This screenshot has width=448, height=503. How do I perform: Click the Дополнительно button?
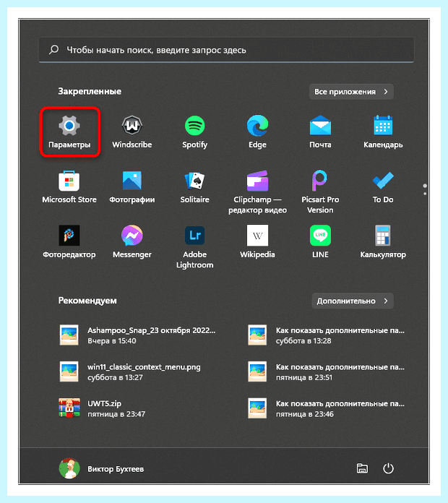tap(353, 301)
